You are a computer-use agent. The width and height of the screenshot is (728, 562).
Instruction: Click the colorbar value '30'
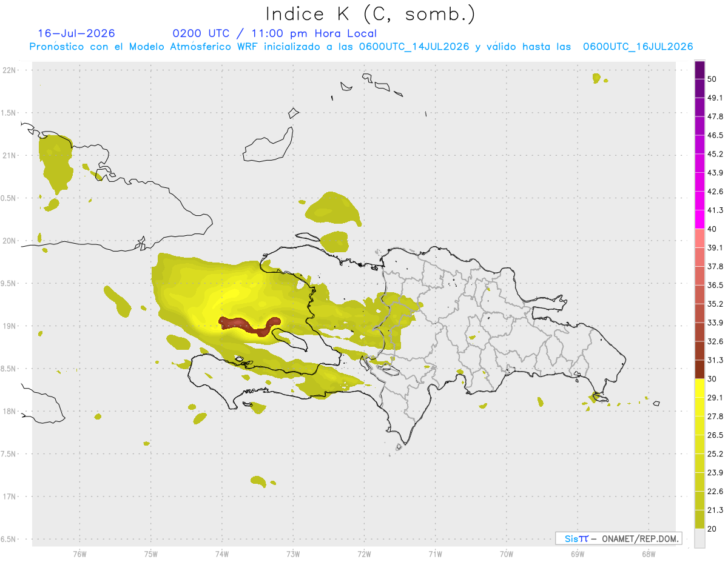(x=713, y=379)
